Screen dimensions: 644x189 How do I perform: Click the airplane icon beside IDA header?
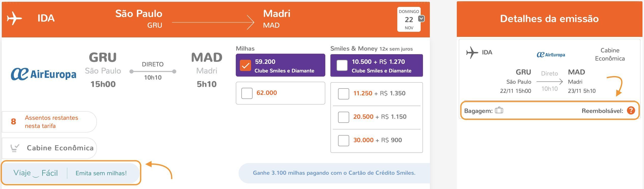(x=14, y=19)
